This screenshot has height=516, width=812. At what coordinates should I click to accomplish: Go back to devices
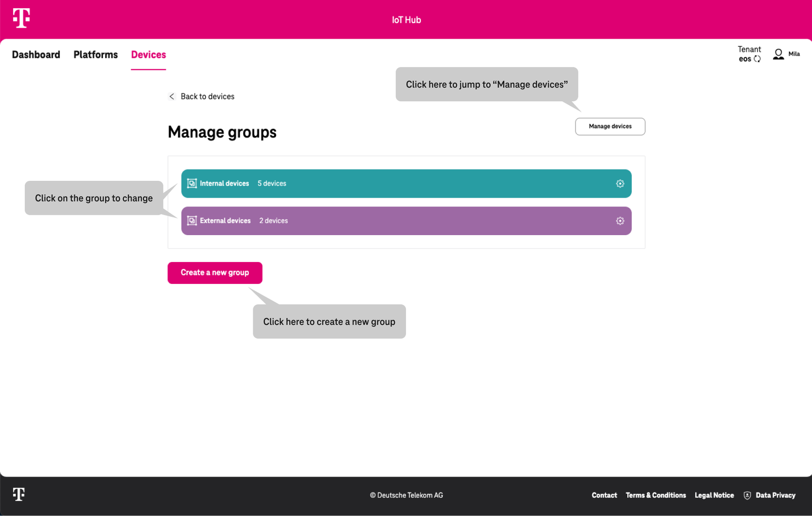pyautogui.click(x=208, y=96)
